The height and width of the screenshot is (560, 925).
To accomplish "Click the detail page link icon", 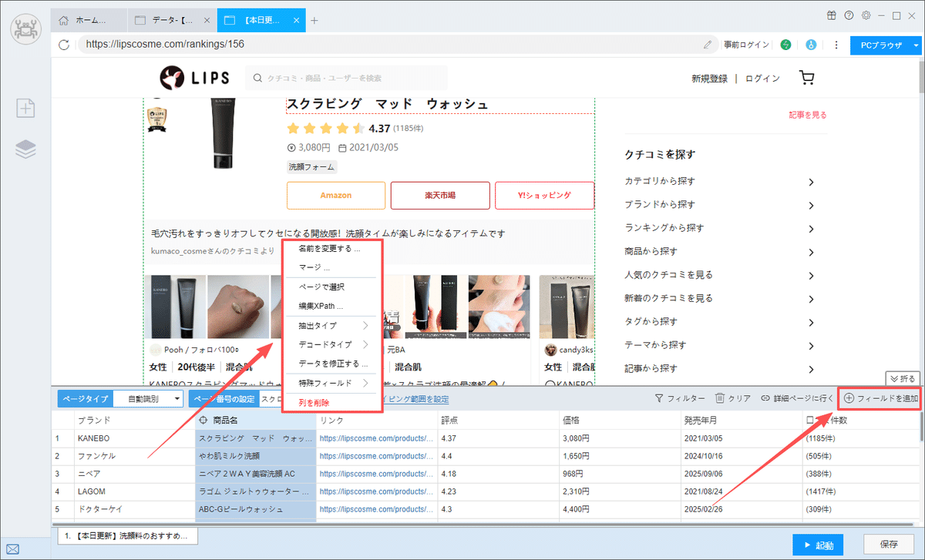I will click(x=765, y=398).
